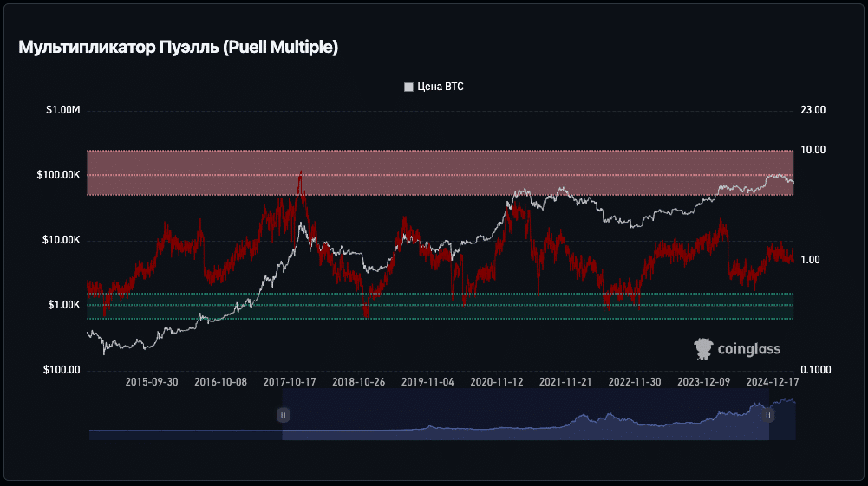Click the 10.00 right axis label
Screen dimensions: 868x486
pyautogui.click(x=813, y=150)
